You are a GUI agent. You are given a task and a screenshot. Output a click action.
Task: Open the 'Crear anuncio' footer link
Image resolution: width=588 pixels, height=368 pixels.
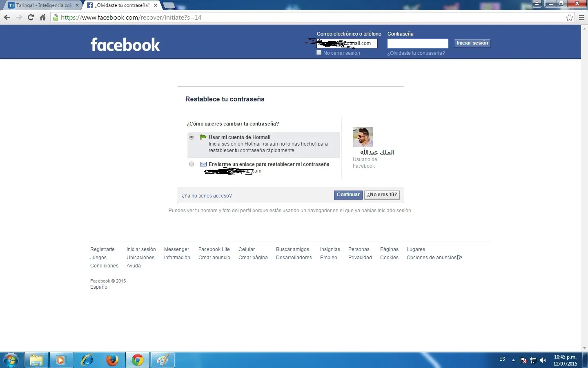point(214,258)
